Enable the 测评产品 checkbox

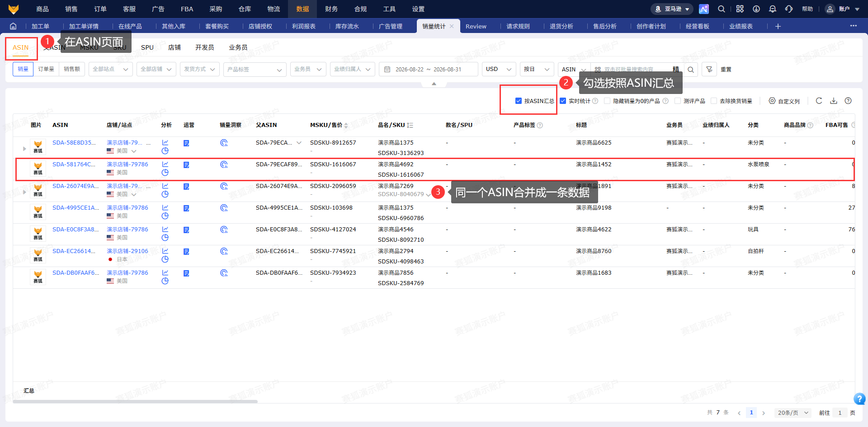pos(678,101)
